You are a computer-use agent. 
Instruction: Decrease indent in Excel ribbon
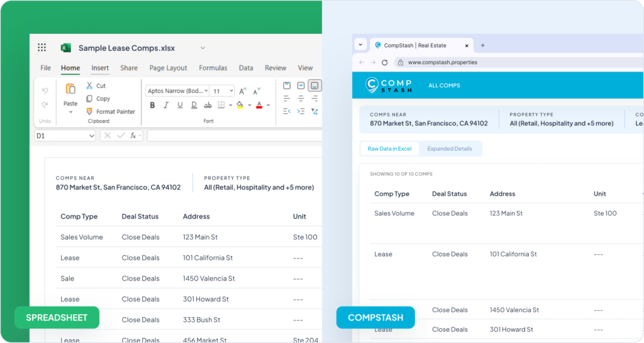click(287, 111)
